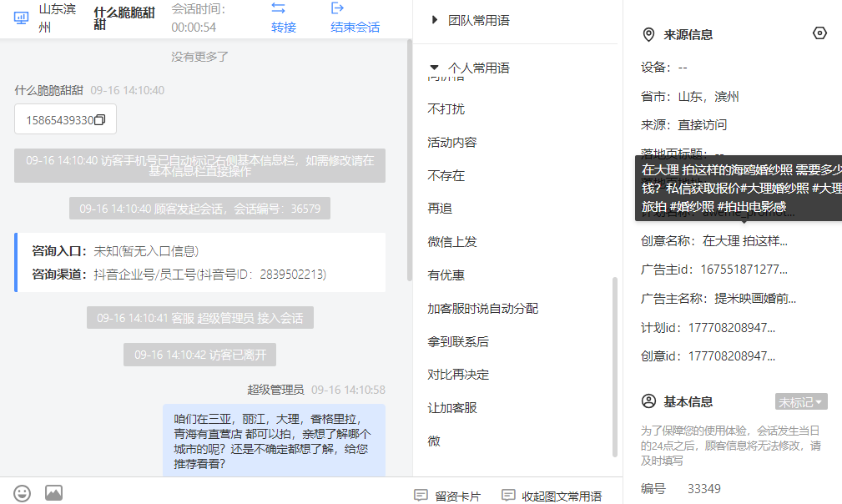Screen dimensions: 842x504
Task: Click the 转接 transfer arrows icon
Action: [278, 8]
